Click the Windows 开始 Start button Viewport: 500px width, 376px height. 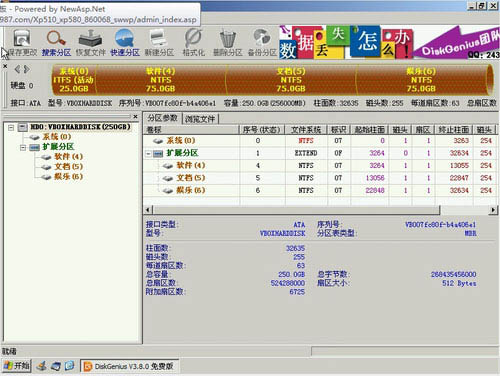point(17,366)
